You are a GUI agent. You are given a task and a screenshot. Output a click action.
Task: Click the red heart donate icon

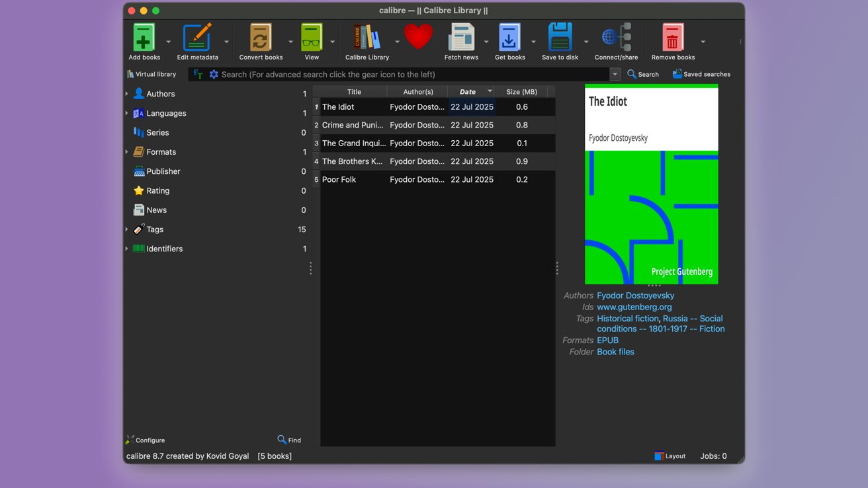pyautogui.click(x=418, y=36)
